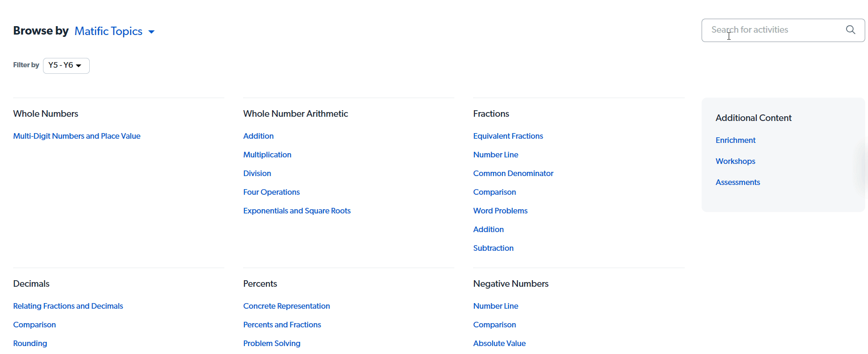Select Common Denominator under Fractions

(513, 173)
